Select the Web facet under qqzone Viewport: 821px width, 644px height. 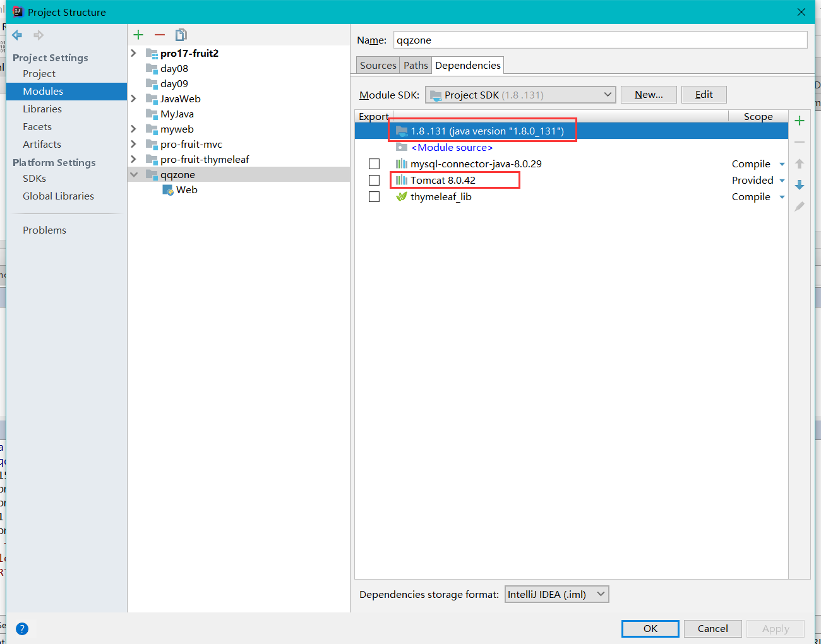click(186, 190)
